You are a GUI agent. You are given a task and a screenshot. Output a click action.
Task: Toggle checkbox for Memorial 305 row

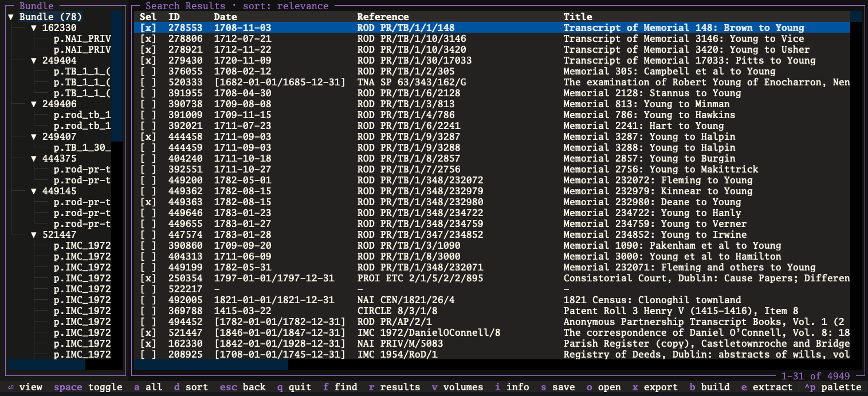[148, 71]
